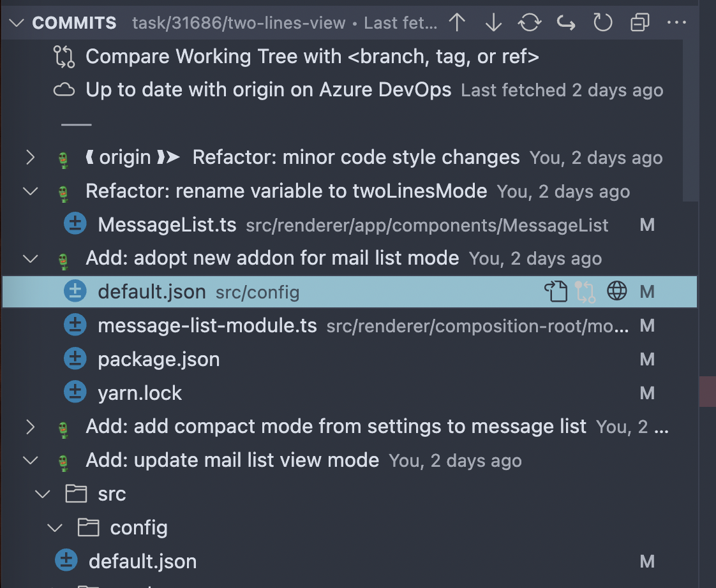716x588 pixels.
Task: Click the diff icon next to MessageList.ts
Action: pyautogui.click(x=75, y=224)
